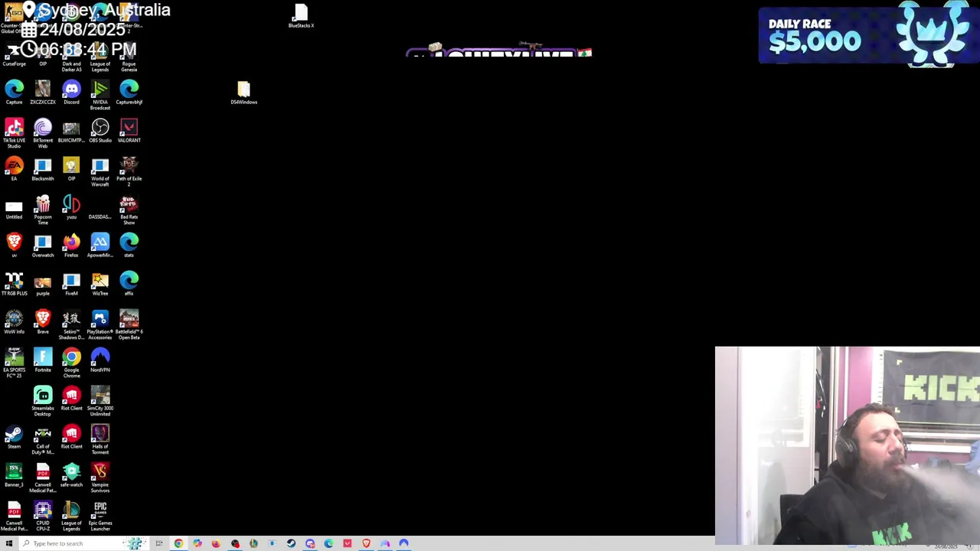980x551 pixels.
Task: Select the Edge shortcut labeled Capture
Action: pyautogui.click(x=14, y=91)
